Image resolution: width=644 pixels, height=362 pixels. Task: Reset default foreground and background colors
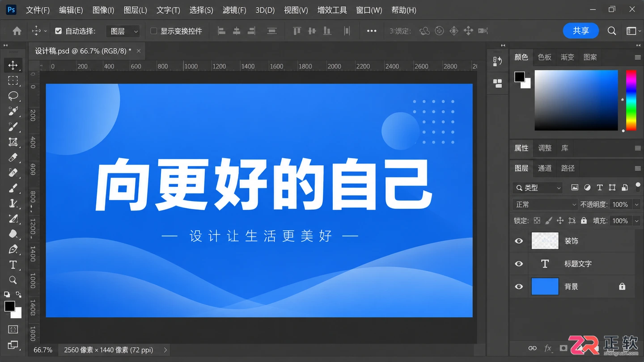(7, 295)
